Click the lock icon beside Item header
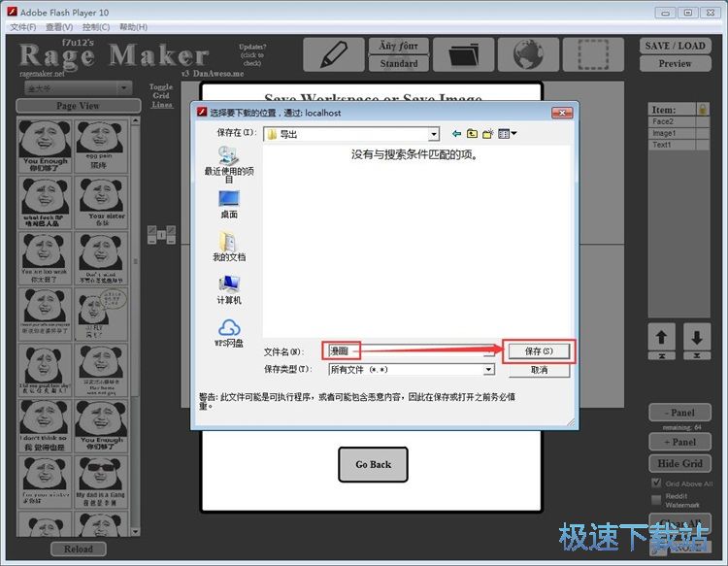 [703, 109]
